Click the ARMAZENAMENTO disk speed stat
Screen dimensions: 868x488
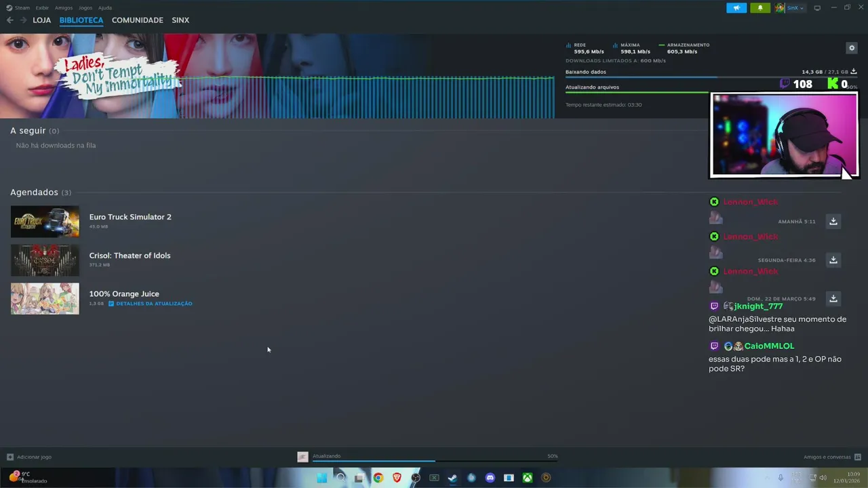[x=684, y=48]
